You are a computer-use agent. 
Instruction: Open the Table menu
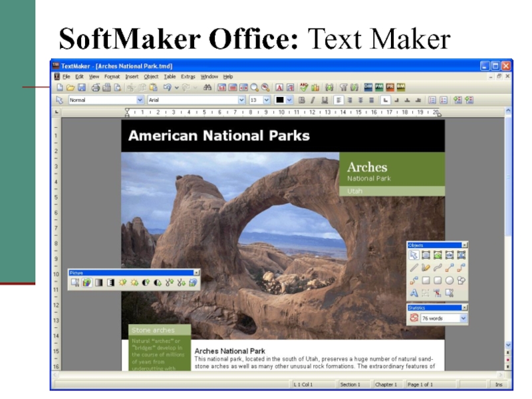(170, 77)
